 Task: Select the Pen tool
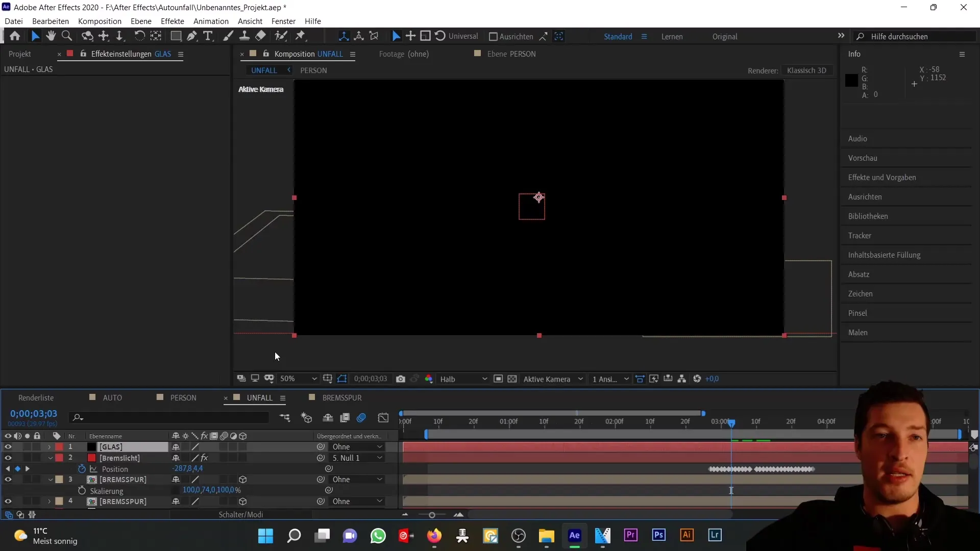pyautogui.click(x=192, y=36)
